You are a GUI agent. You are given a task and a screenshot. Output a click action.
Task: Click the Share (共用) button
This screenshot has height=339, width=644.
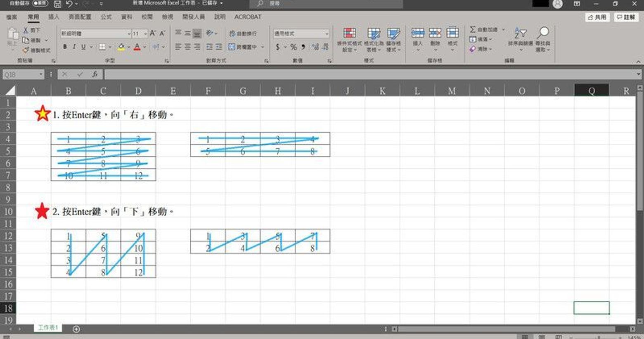coord(597,17)
